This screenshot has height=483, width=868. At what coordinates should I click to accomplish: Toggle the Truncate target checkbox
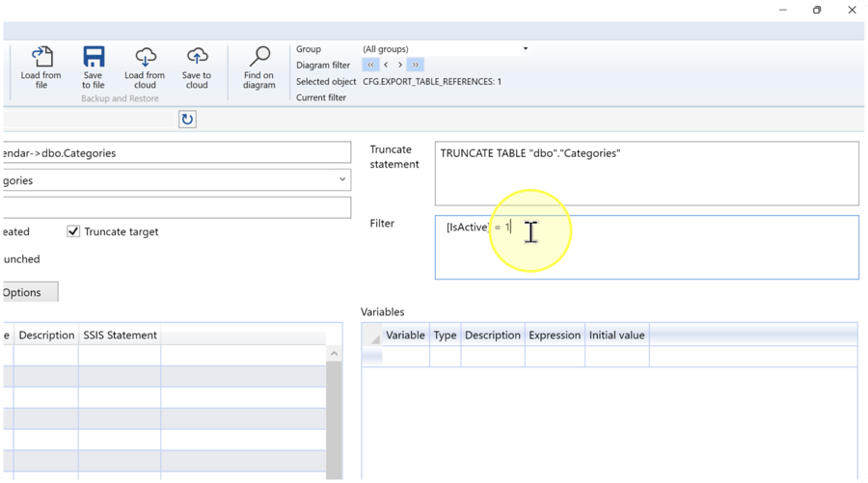pos(73,231)
